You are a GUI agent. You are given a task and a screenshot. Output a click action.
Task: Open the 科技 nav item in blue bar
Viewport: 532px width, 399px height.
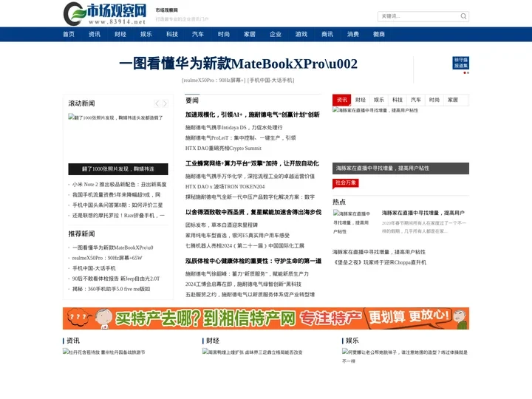tap(172, 34)
